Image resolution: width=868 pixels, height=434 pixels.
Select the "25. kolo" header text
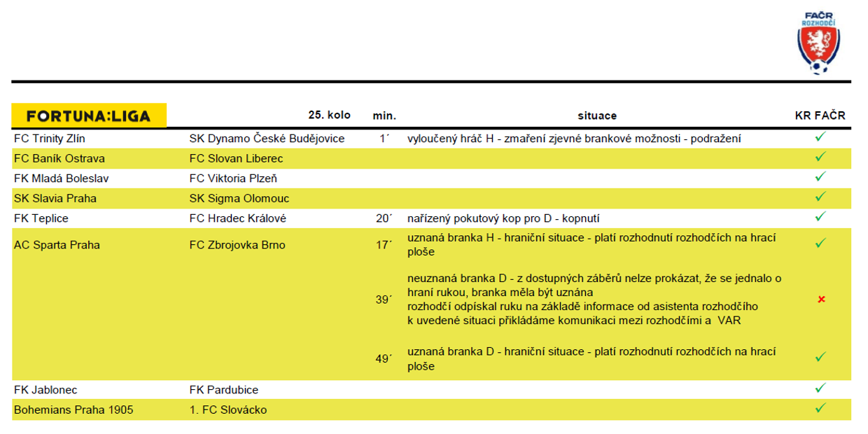(329, 115)
